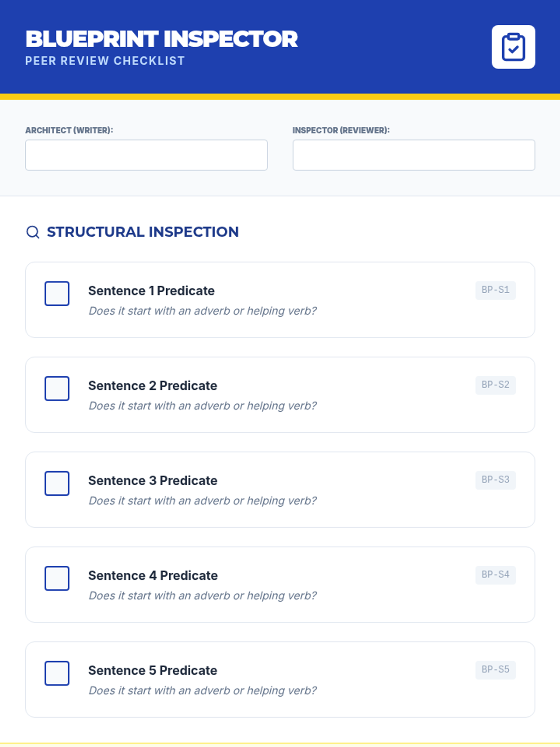Toggle the Sentence 3 Predicate checkbox
Screen dimensions: 560x747
(x=57, y=483)
